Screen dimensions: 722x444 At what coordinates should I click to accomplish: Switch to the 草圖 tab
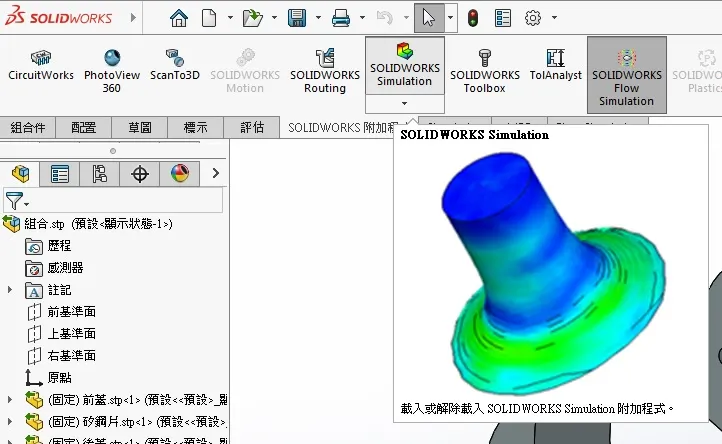140,127
